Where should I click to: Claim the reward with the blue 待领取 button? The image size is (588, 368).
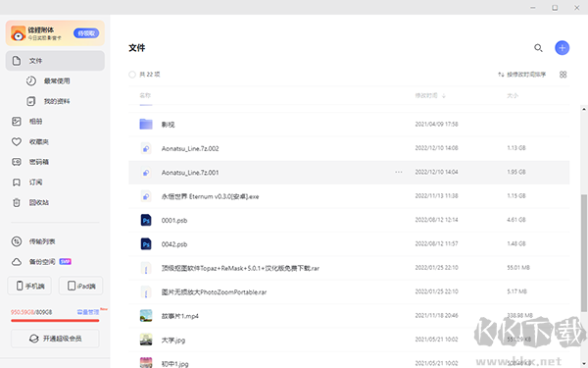[x=86, y=33]
